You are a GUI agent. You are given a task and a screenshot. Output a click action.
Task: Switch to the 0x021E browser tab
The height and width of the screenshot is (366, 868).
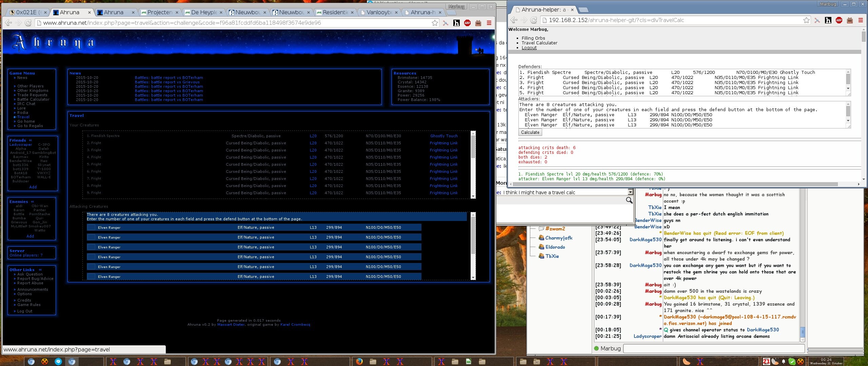click(26, 13)
